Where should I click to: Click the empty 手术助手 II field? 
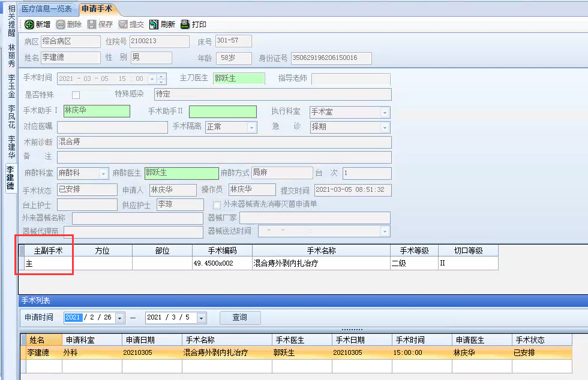click(x=223, y=111)
